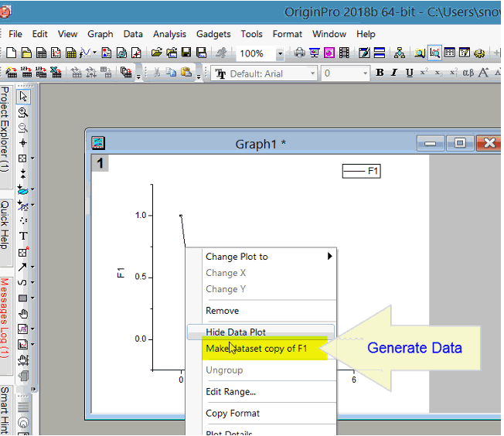Click the Video Builder film icon
This screenshot has height=436, width=504.
click(344, 53)
